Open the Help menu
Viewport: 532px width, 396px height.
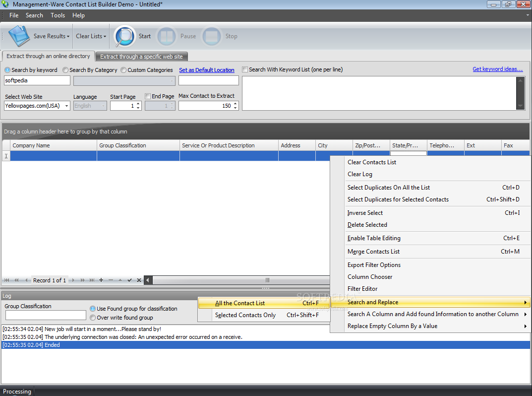78,15
